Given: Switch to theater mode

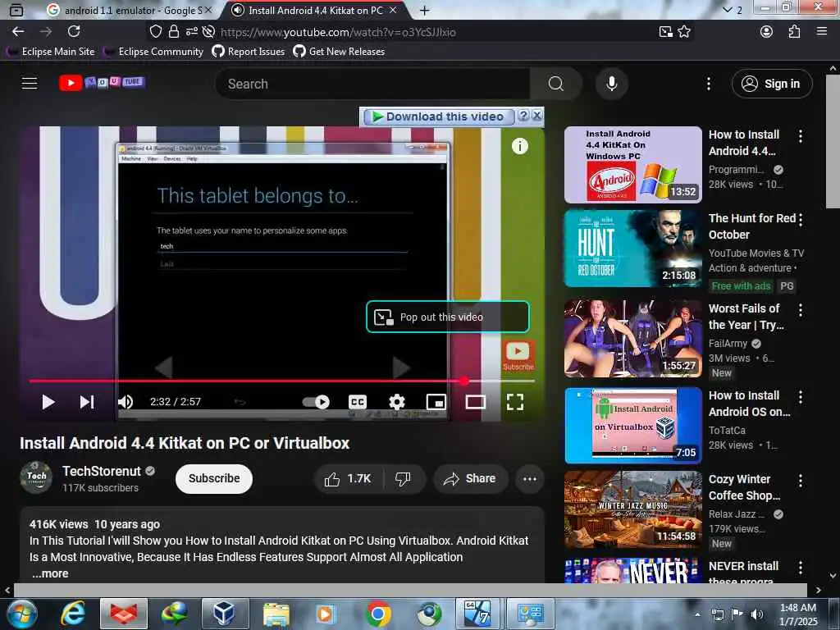Looking at the screenshot, I should 475,402.
